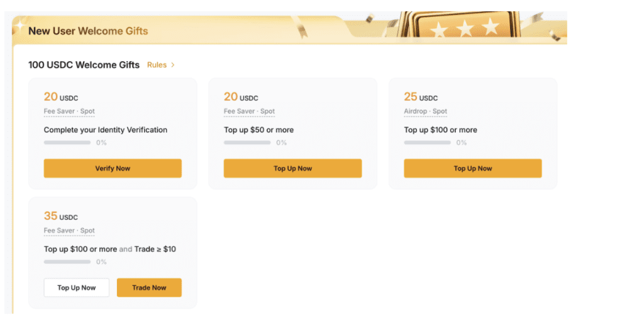
Task: Open the Rules link
Action: [x=157, y=65]
